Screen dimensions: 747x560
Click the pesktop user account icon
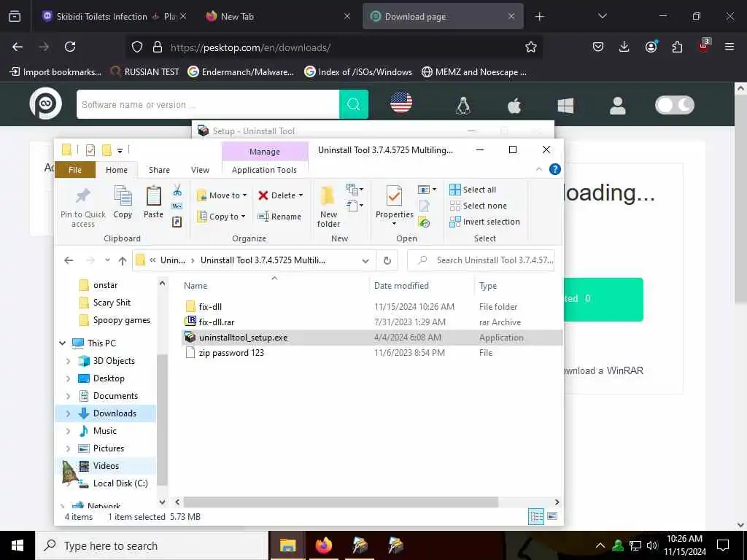617,106
